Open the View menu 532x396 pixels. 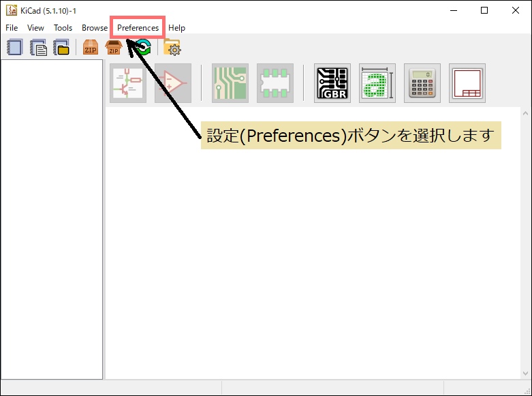(35, 28)
